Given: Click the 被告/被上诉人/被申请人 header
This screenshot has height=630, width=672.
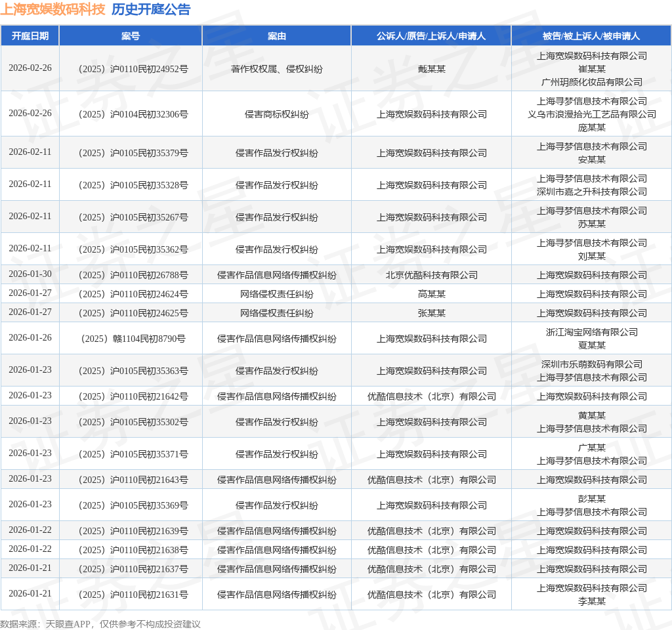Looking at the screenshot, I should click(x=591, y=36).
